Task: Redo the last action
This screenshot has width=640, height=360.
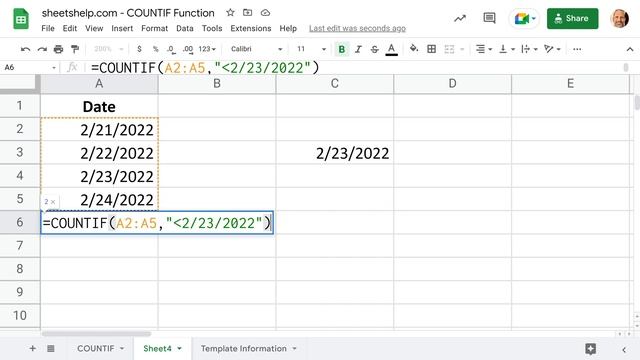Action: (42, 49)
